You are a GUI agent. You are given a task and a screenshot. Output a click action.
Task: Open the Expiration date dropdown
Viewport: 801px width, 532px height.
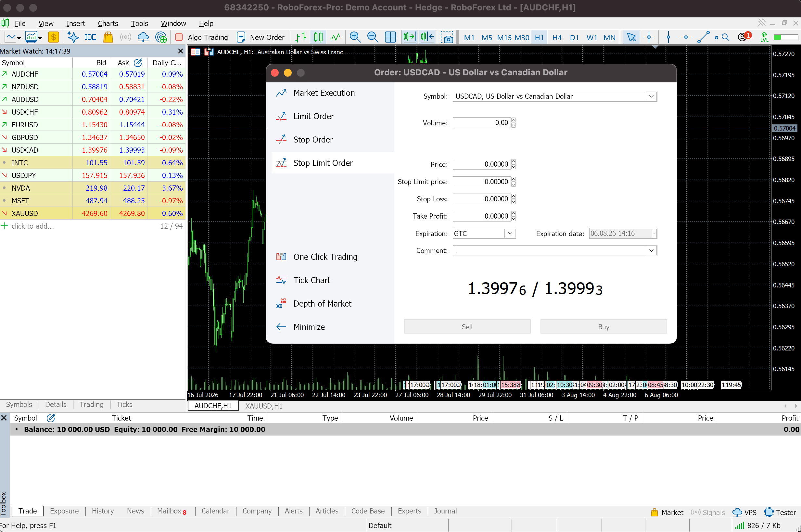pyautogui.click(x=654, y=234)
